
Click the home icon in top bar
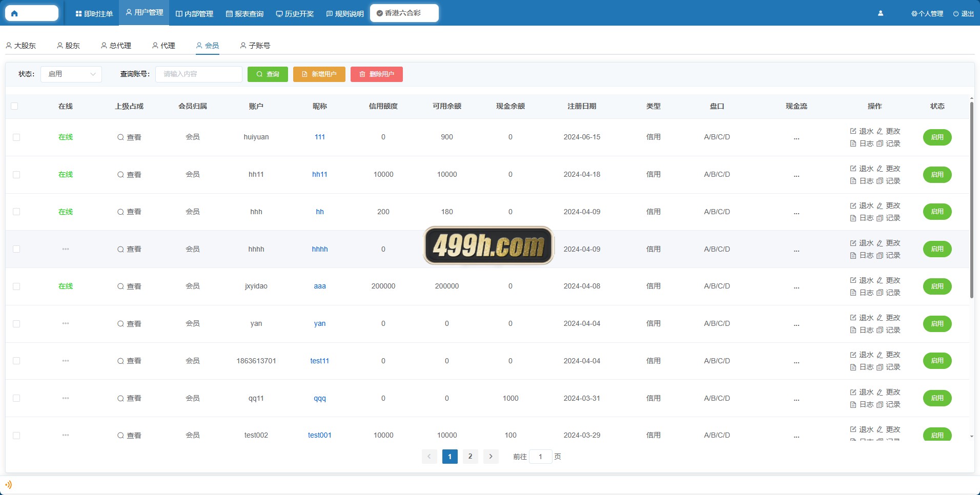[x=14, y=14]
